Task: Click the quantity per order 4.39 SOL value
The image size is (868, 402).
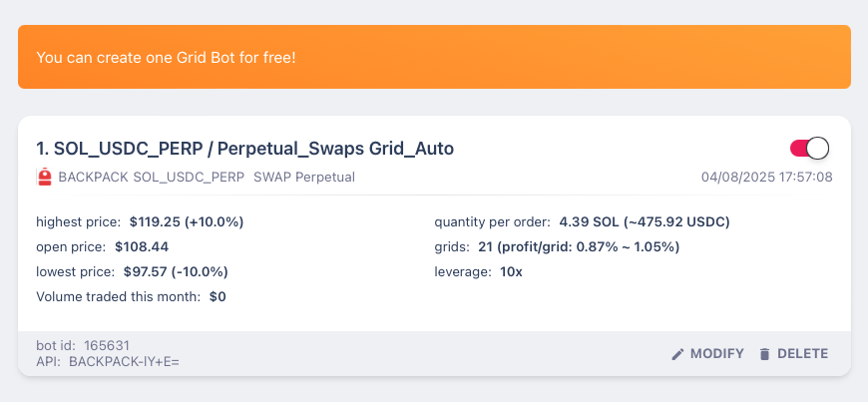Action: coord(645,222)
